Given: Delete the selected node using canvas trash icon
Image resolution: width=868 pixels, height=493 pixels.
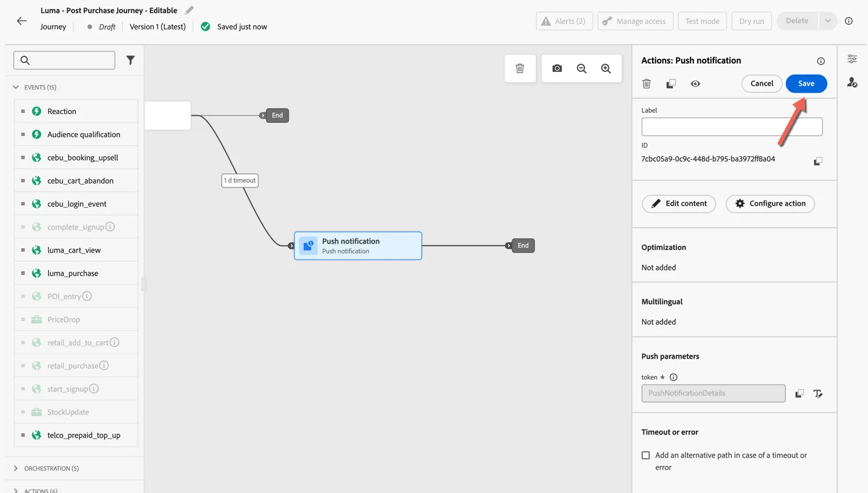Looking at the screenshot, I should pos(520,68).
